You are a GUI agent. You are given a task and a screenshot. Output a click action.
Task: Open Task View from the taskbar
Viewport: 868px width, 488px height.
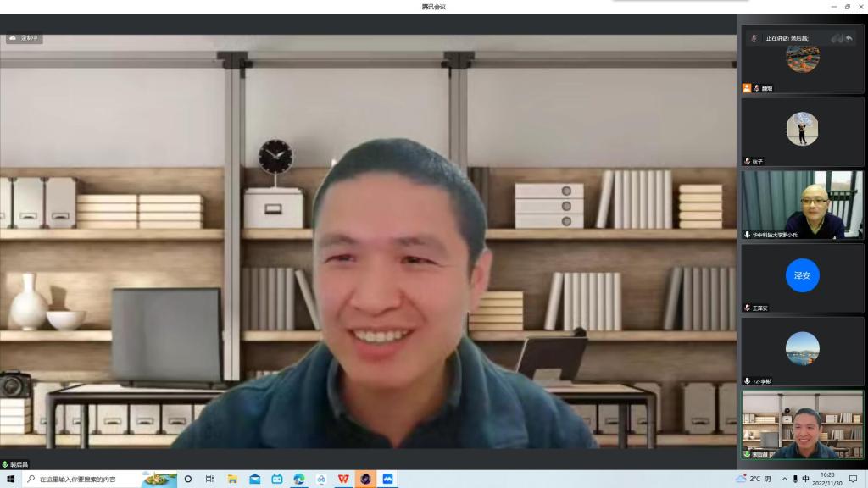click(209, 479)
